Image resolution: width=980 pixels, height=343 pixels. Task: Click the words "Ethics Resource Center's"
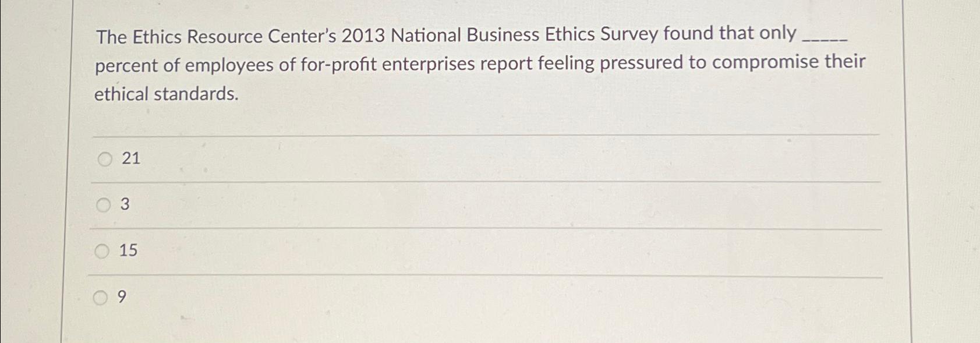coord(235,37)
